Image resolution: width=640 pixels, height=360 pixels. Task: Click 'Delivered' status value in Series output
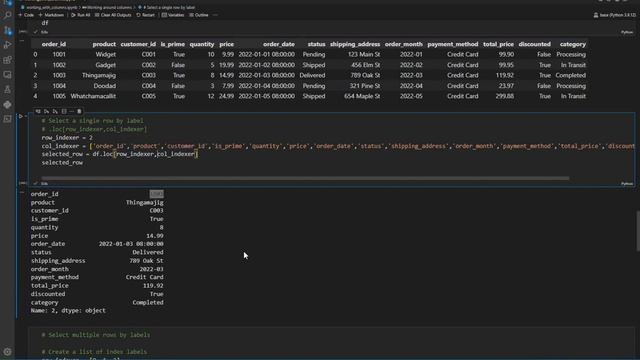(148, 252)
